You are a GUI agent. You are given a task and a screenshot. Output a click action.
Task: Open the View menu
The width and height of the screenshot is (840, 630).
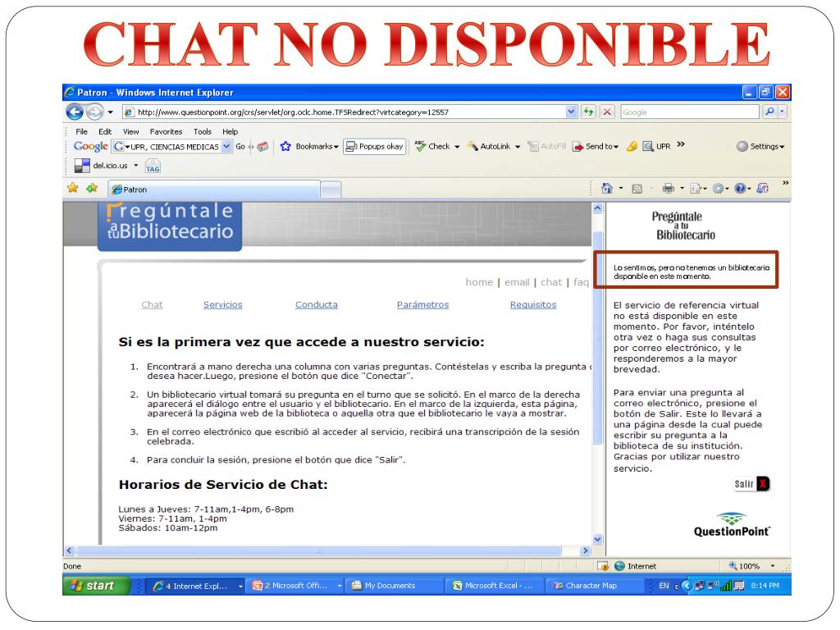tap(130, 132)
